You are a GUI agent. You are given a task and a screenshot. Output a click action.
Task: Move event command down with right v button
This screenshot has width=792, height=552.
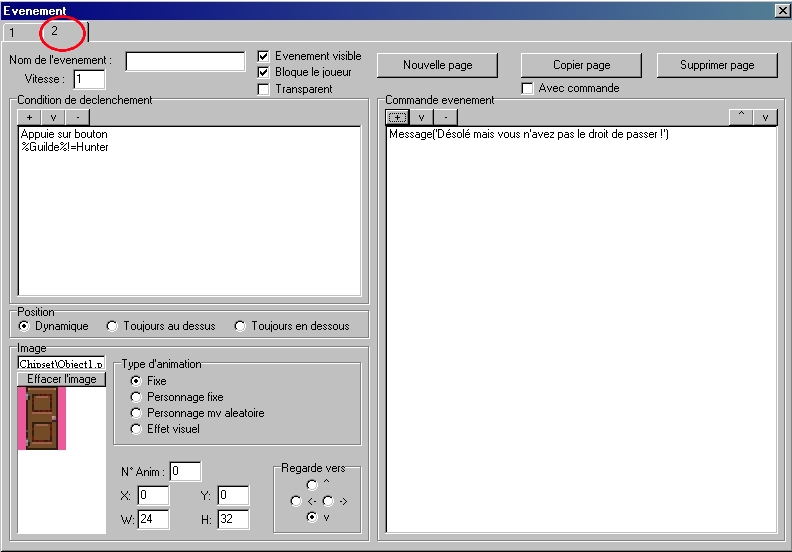tap(765, 117)
